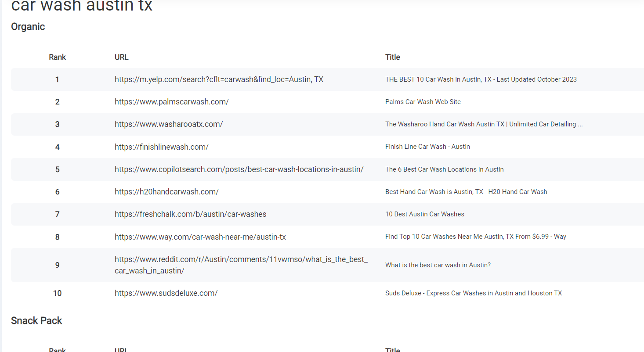This screenshot has height=352, width=644.
Task: Click the Organic table's Rank column header
Action: point(58,57)
